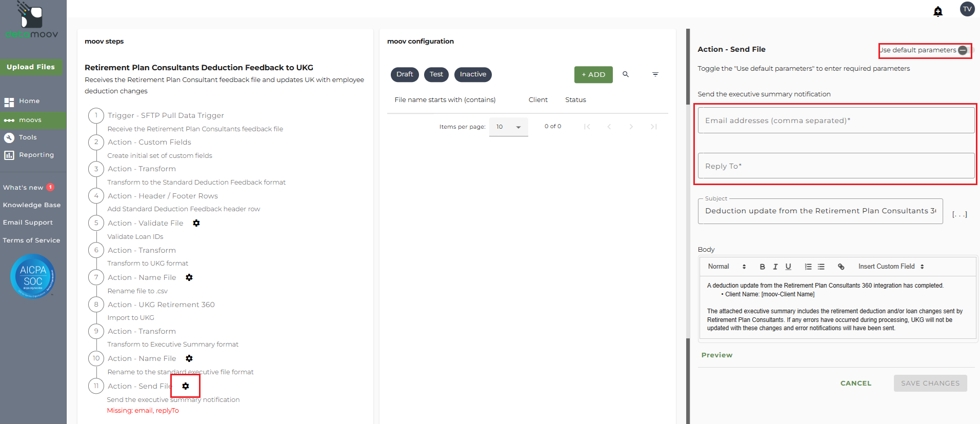The height and width of the screenshot is (424, 980).
Task: Select the Test status chip
Action: 436,74
